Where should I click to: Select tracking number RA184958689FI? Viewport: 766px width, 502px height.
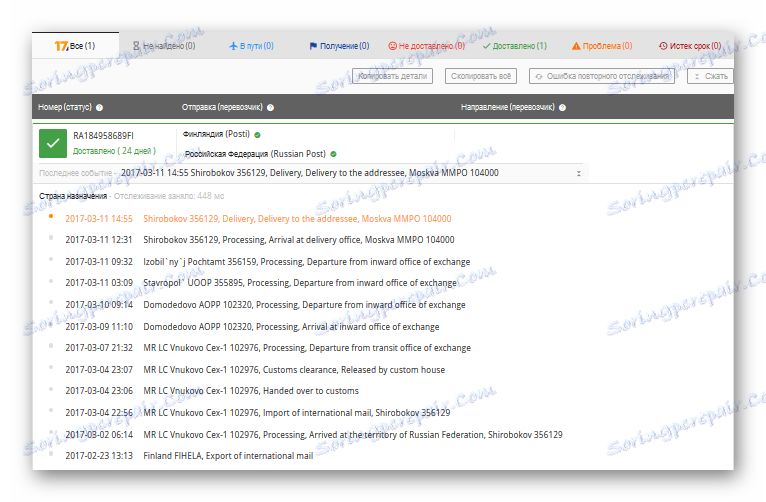103,135
